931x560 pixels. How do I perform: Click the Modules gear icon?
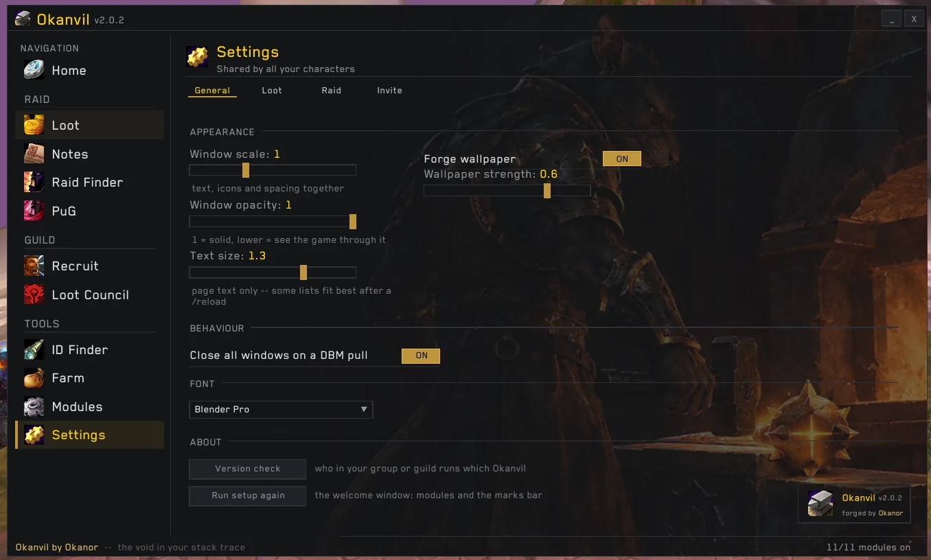point(34,406)
